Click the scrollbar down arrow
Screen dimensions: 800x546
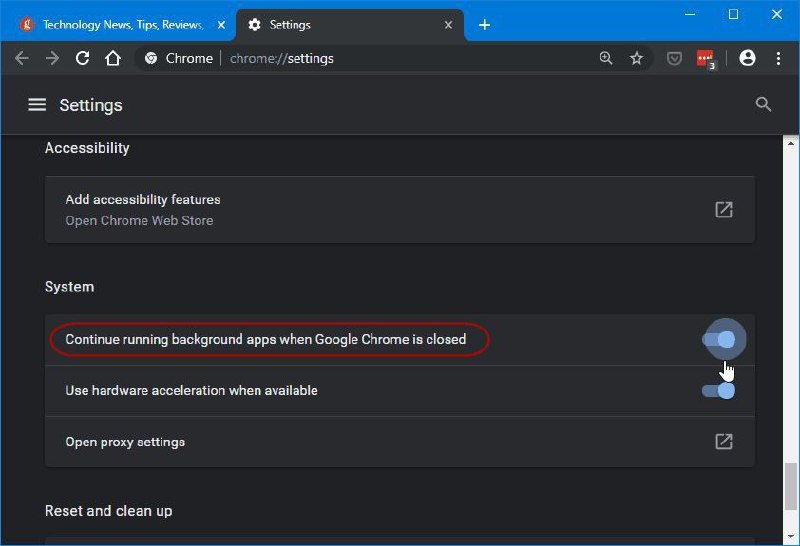(x=791, y=536)
